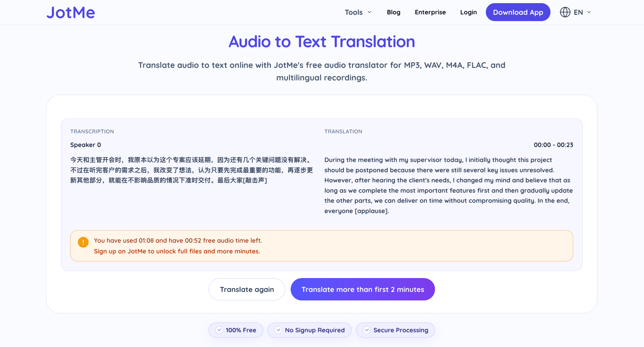Click the TRANSLATION column label
Viewport: 644px width, 347px height.
(x=343, y=131)
